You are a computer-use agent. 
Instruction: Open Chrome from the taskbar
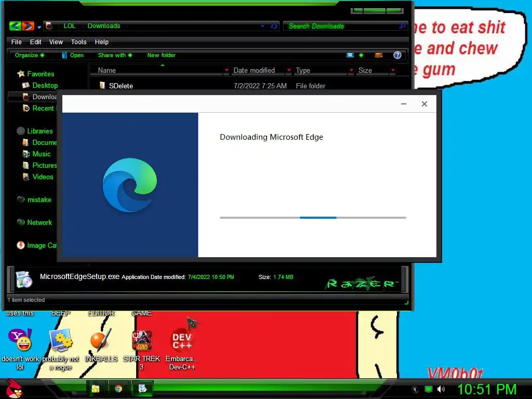pos(118,389)
